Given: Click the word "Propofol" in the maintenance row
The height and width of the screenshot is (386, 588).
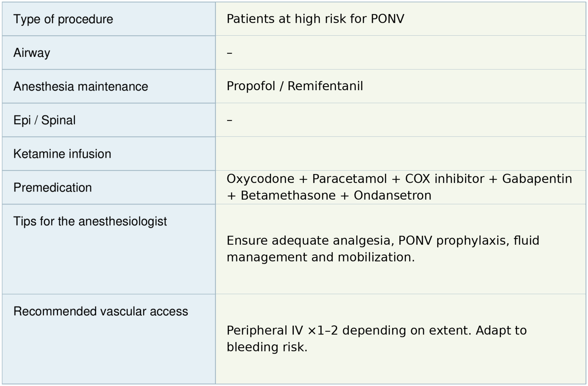Looking at the screenshot, I should (x=251, y=86).
